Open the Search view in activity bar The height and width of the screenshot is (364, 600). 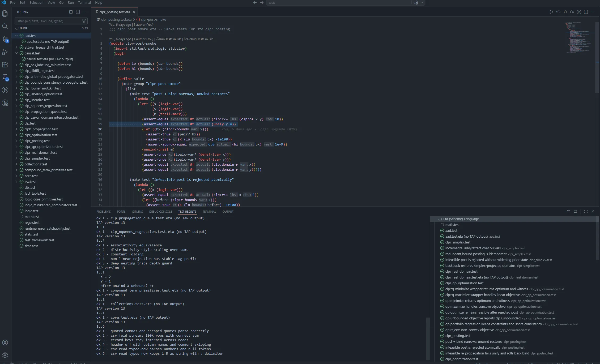point(5,26)
